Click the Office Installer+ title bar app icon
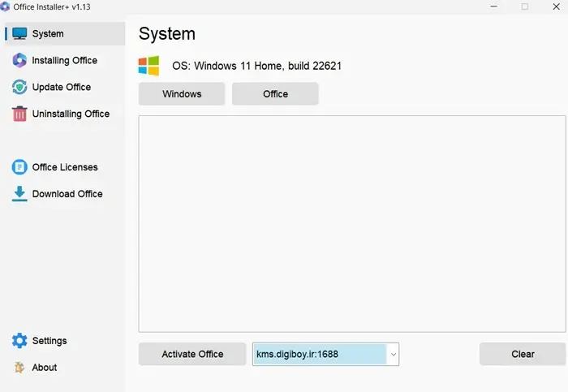 point(5,6)
